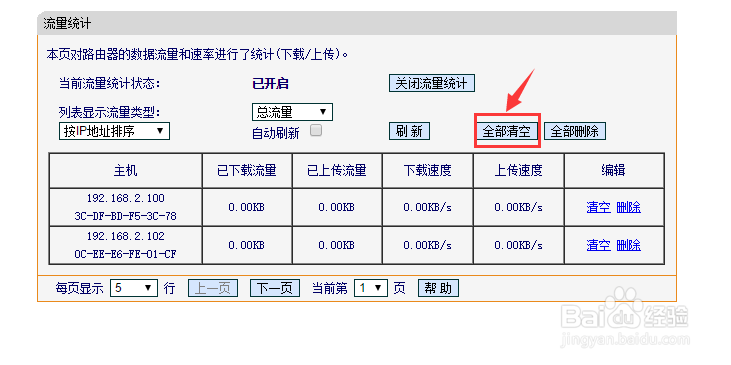This screenshot has height=365, width=731.
Task: Click the 上一页 button
Action: click(213, 289)
